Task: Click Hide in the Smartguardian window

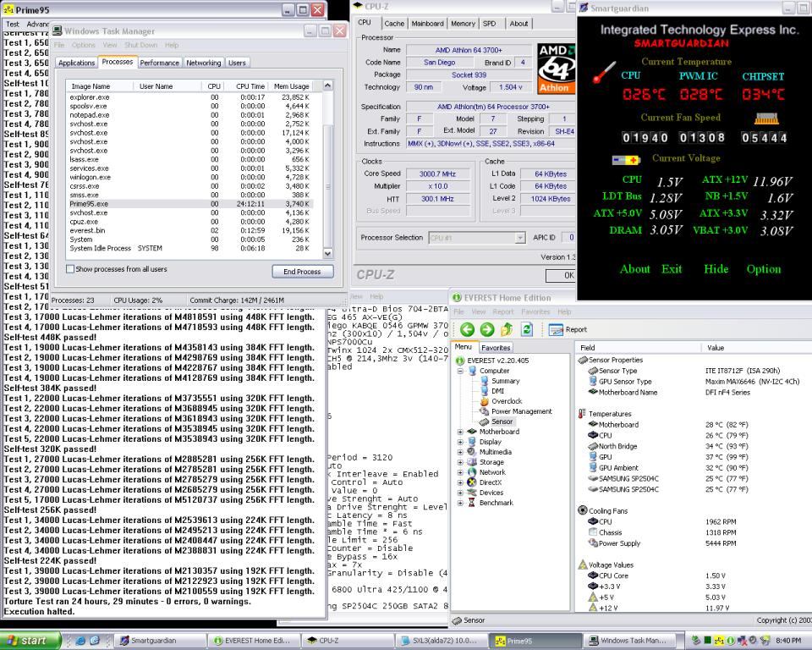Action: (x=716, y=269)
